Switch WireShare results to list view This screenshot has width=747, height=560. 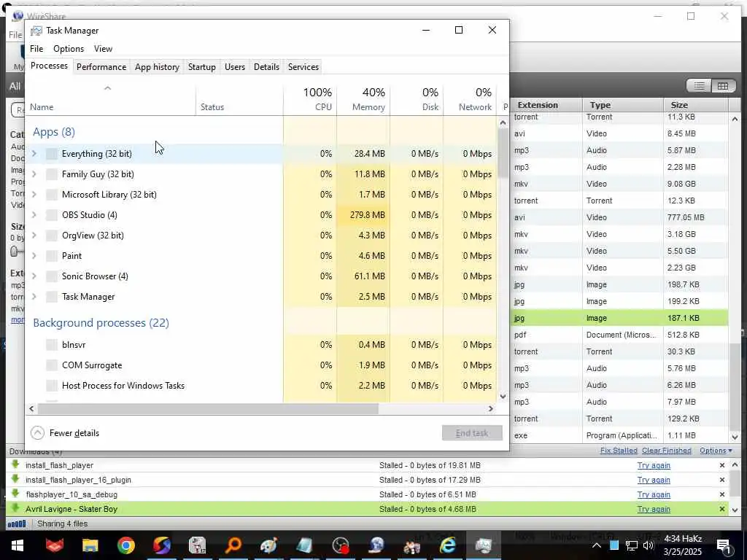pyautogui.click(x=700, y=86)
